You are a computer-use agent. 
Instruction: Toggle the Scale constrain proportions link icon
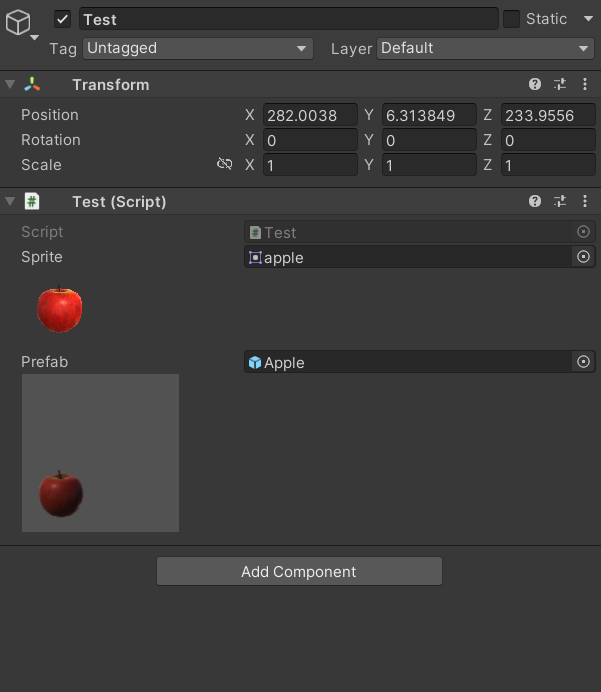(225, 164)
